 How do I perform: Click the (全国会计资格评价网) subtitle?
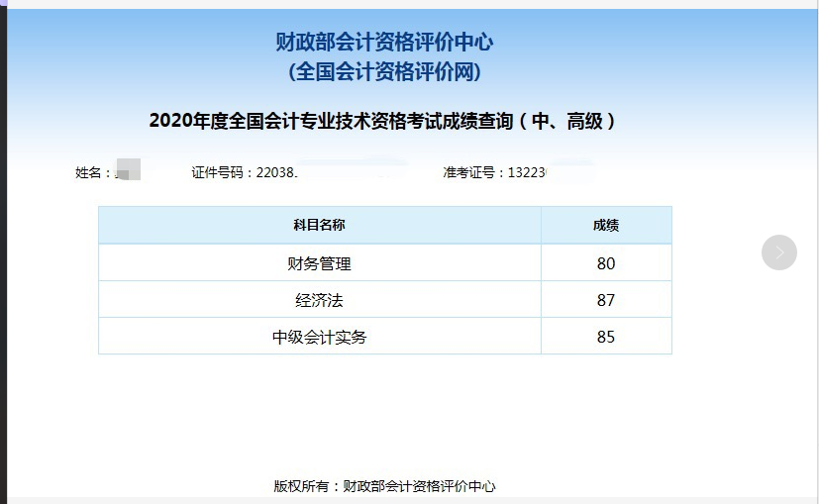[384, 71]
